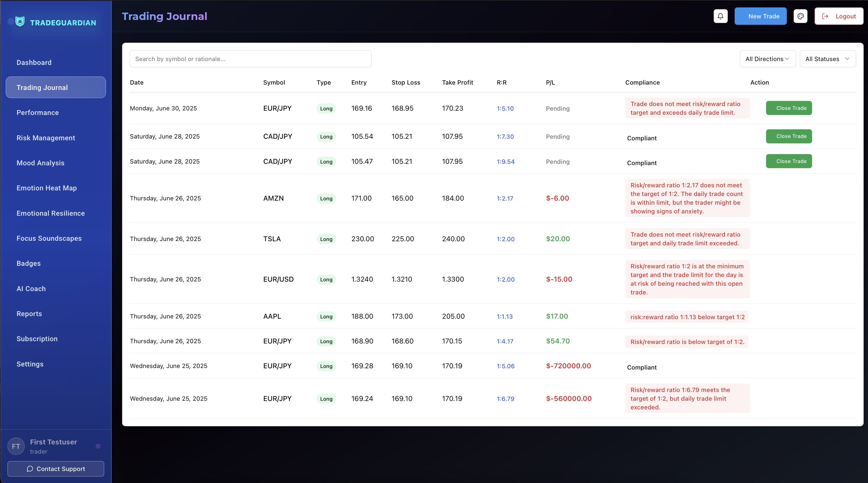Open AI Coach page
Viewport: 868px width, 483px height.
(31, 289)
